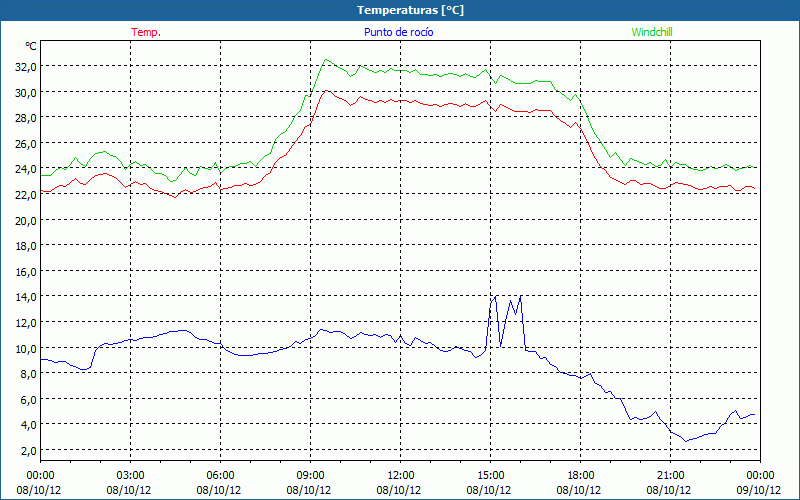The height and width of the screenshot is (500, 800).
Task: Click the 09/10/12 date label
Action: (x=759, y=490)
